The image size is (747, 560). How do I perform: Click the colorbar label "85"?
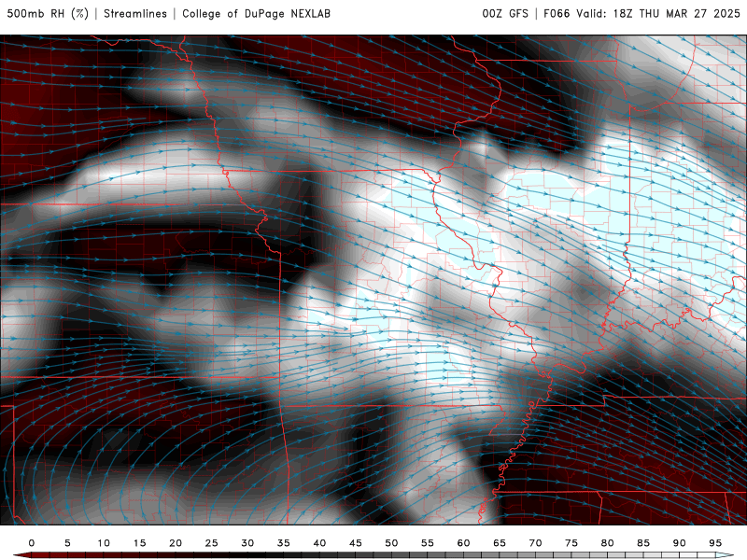pos(643,543)
